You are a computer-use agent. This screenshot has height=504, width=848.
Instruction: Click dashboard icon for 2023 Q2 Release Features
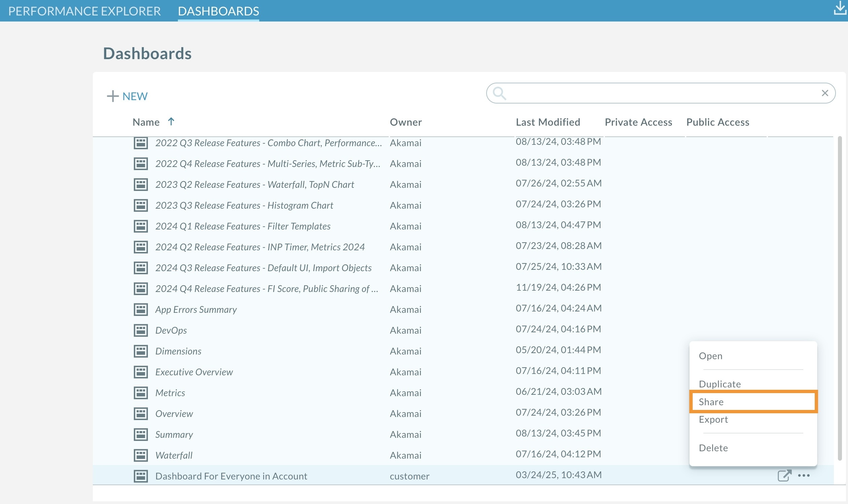point(141,184)
